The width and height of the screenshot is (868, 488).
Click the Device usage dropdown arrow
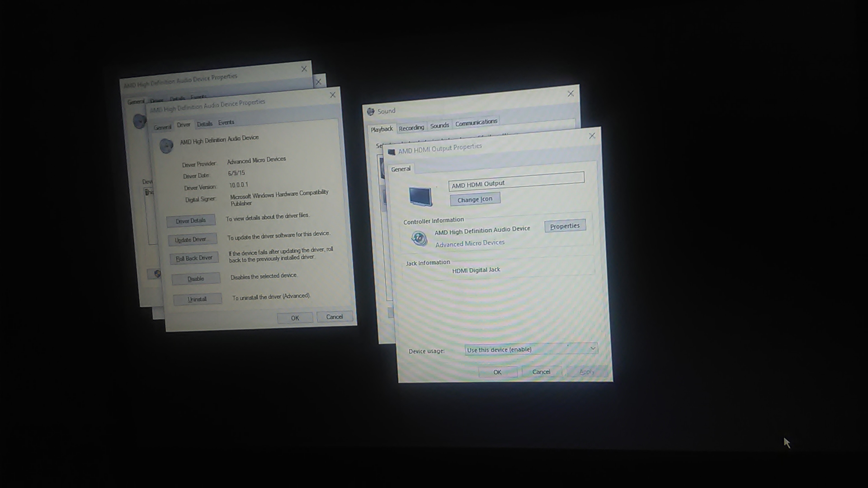592,348
